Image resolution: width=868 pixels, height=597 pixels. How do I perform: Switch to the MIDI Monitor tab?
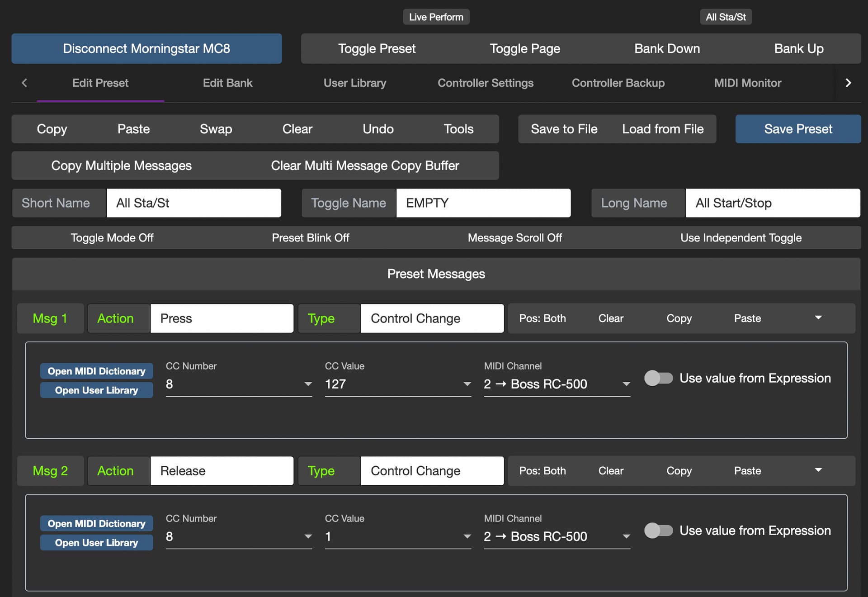(x=747, y=83)
